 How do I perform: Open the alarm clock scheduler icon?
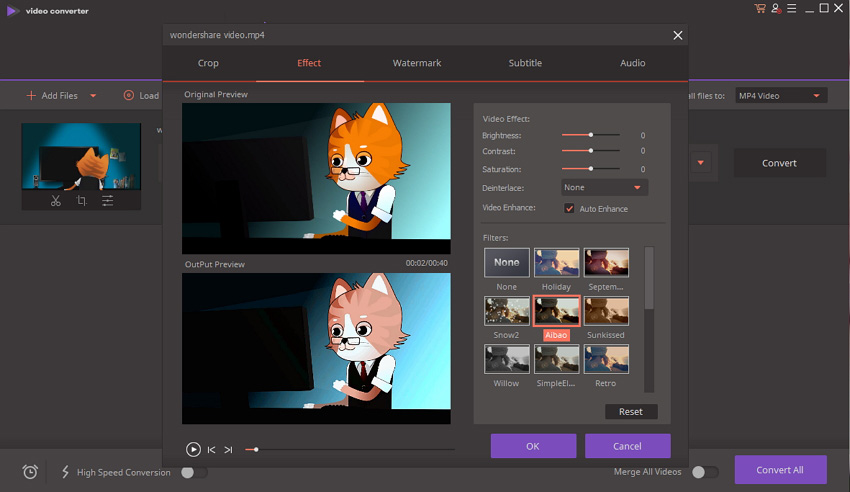coord(31,472)
